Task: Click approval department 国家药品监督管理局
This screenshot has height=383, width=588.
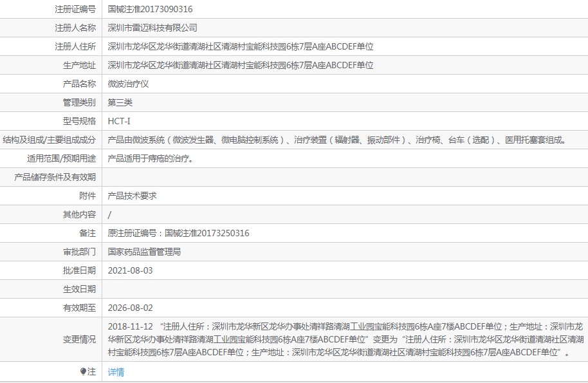Action: pyautogui.click(x=144, y=252)
